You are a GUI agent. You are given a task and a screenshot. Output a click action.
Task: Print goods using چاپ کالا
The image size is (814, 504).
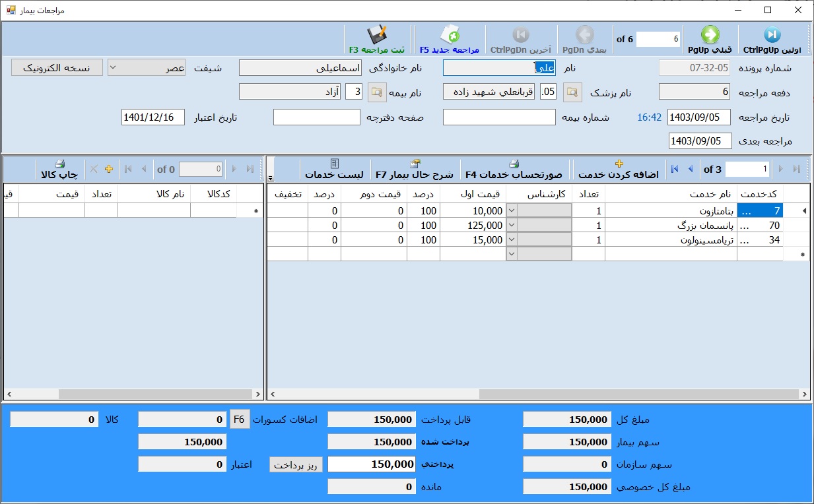(x=59, y=169)
